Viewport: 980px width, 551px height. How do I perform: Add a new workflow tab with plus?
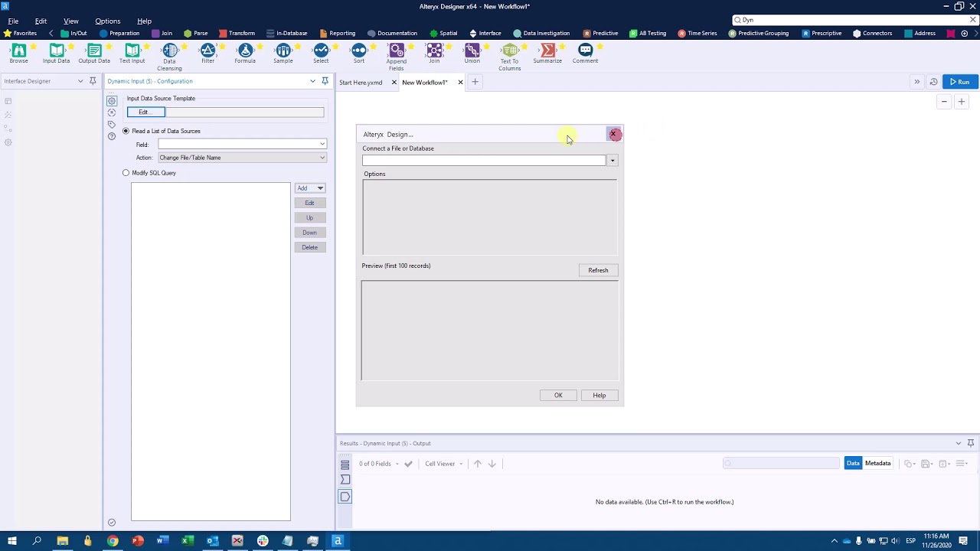[475, 82]
